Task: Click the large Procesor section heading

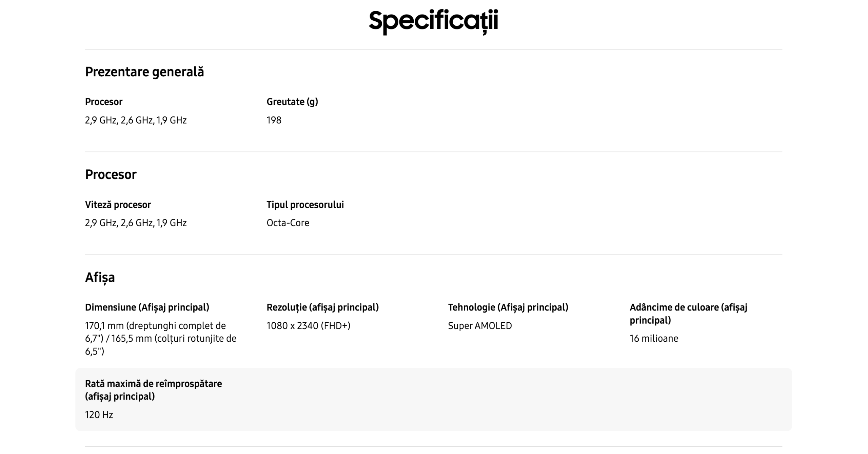Action: point(111,174)
